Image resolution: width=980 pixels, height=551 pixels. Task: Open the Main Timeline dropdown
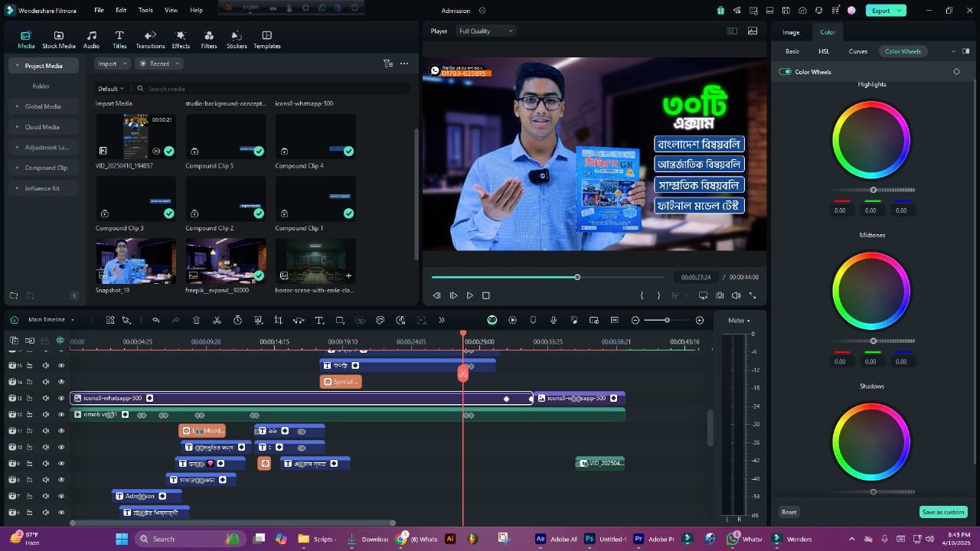pyautogui.click(x=51, y=320)
